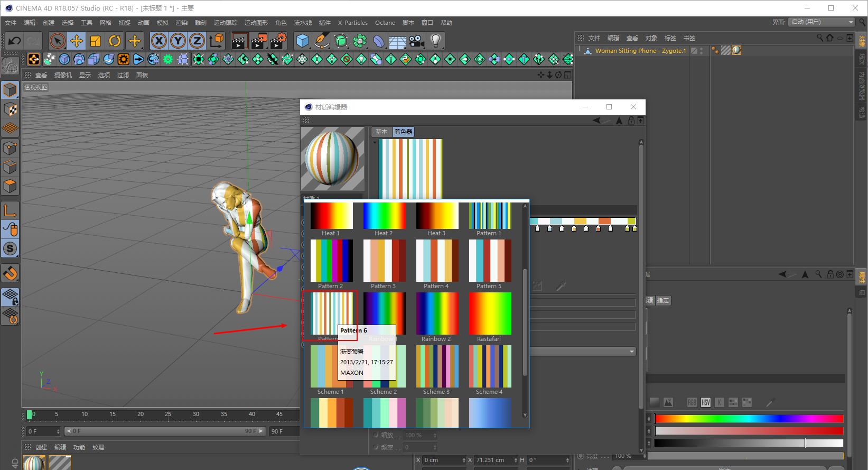The image size is (868, 470).
Task: Click the attribute manager lock icon
Action: pos(830,274)
